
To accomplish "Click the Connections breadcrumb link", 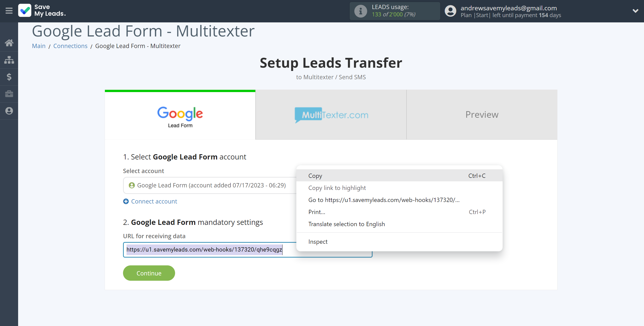I will click(70, 46).
